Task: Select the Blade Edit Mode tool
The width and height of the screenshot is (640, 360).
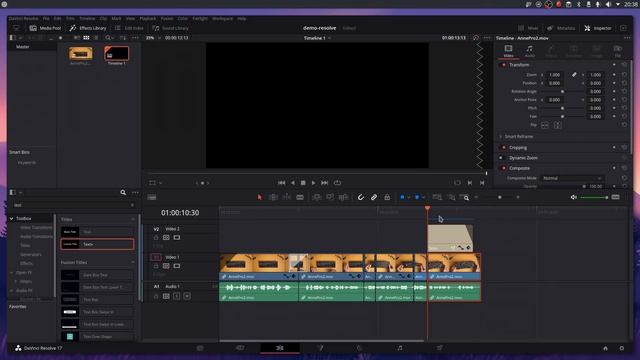Action: coord(300,197)
